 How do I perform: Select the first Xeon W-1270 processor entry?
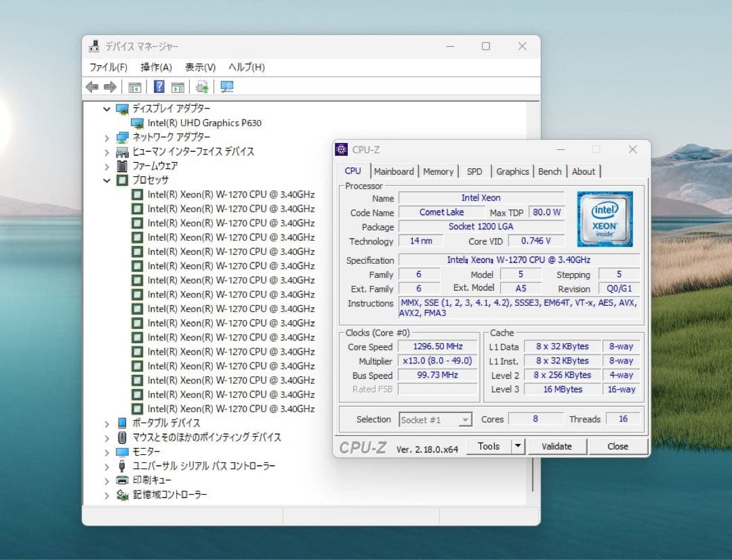coord(230,195)
